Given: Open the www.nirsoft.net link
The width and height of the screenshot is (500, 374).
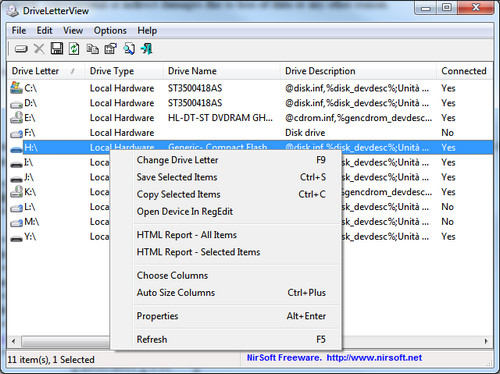Looking at the screenshot, I should [374, 358].
